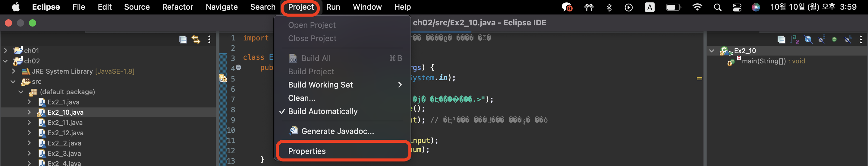Collapse the default package
The width and height of the screenshot is (868, 166).
click(21, 92)
